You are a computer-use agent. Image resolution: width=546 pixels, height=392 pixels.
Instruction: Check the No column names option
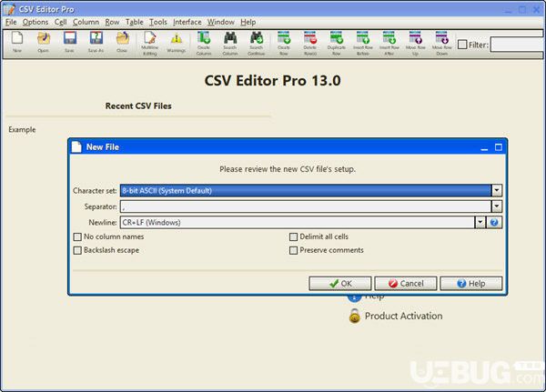(x=77, y=237)
